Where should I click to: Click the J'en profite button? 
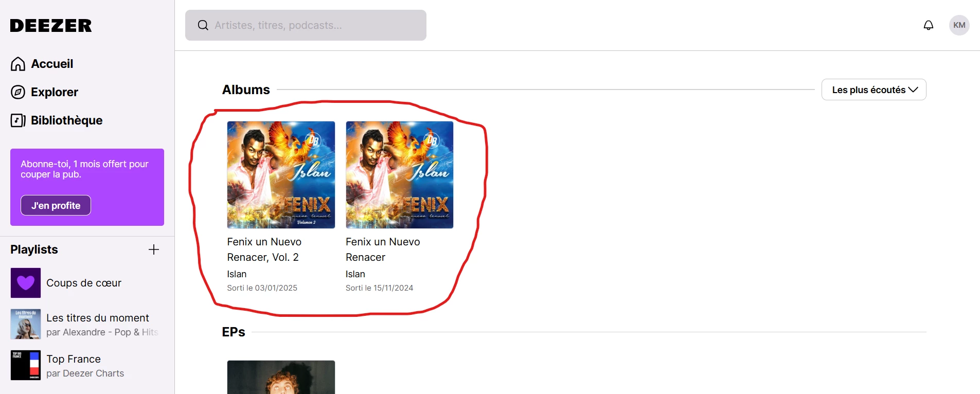coord(56,205)
